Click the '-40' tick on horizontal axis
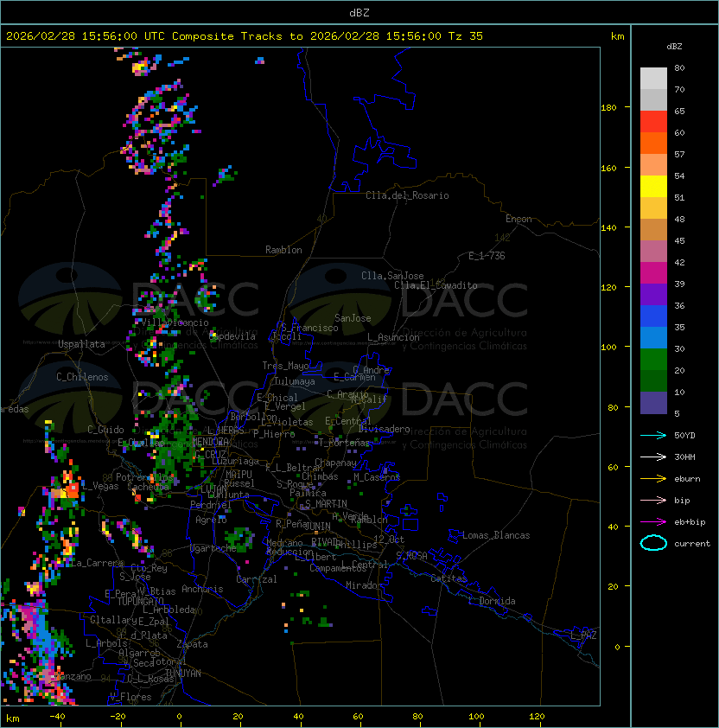 (x=57, y=717)
